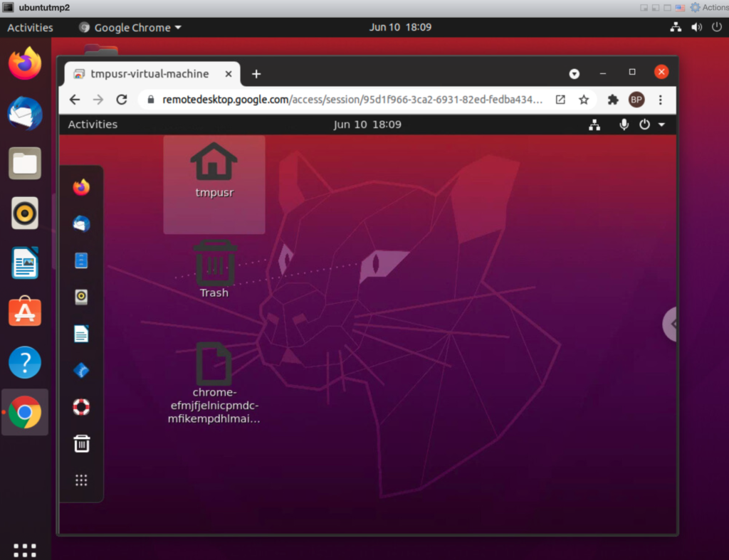The width and height of the screenshot is (729, 560).
Task: Launch LibreOffice Writer from outer dock
Action: coord(25,263)
